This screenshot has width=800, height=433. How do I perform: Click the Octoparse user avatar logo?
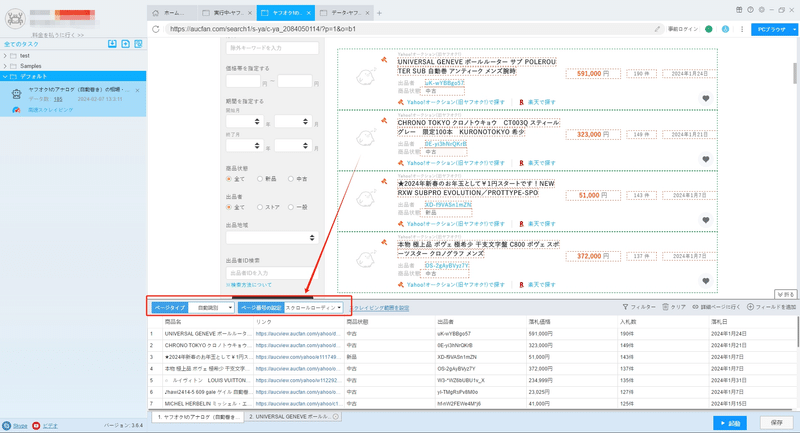click(x=15, y=19)
